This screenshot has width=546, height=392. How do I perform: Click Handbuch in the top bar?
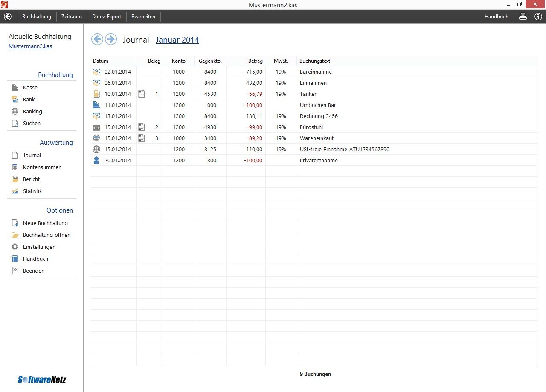[x=497, y=17]
